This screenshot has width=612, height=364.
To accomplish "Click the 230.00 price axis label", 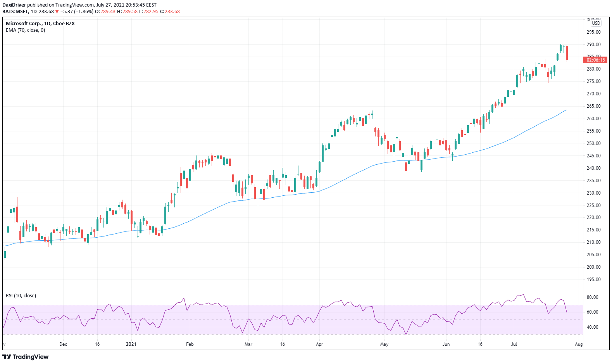I will tap(593, 193).
